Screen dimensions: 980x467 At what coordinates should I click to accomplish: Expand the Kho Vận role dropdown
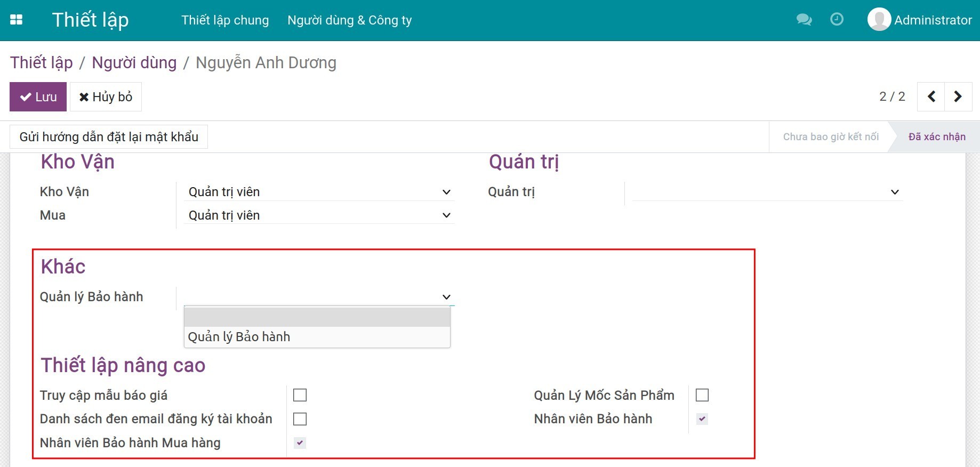[319, 192]
